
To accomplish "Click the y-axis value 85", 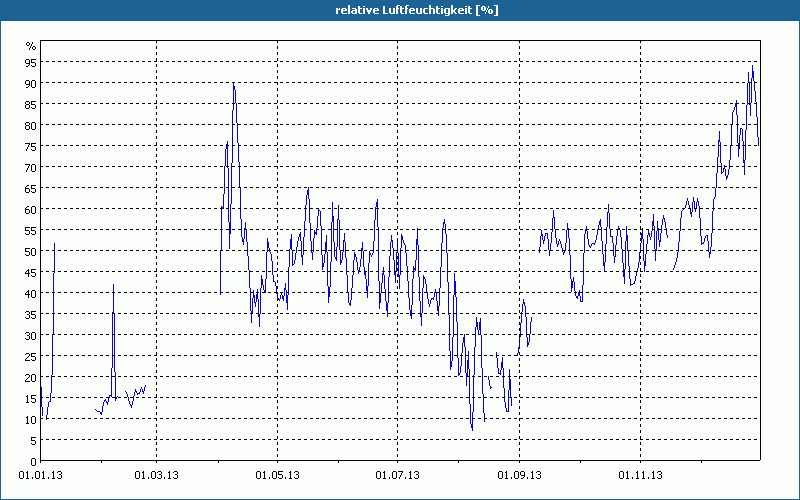I will tap(31, 105).
